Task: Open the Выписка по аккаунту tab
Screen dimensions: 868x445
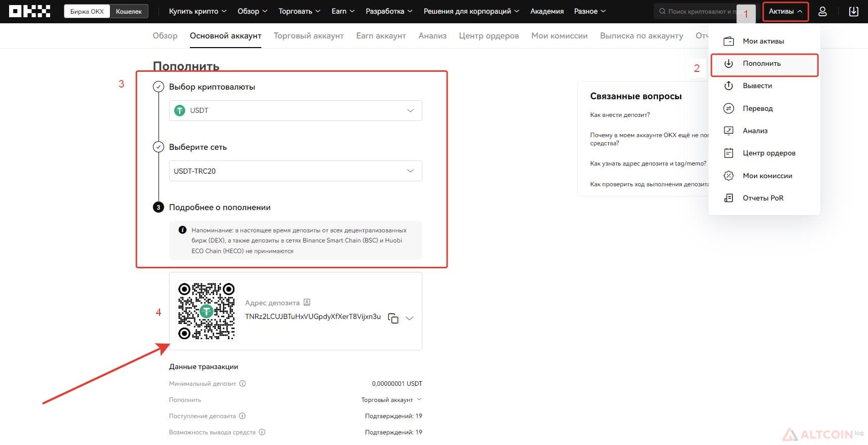Action: click(641, 35)
